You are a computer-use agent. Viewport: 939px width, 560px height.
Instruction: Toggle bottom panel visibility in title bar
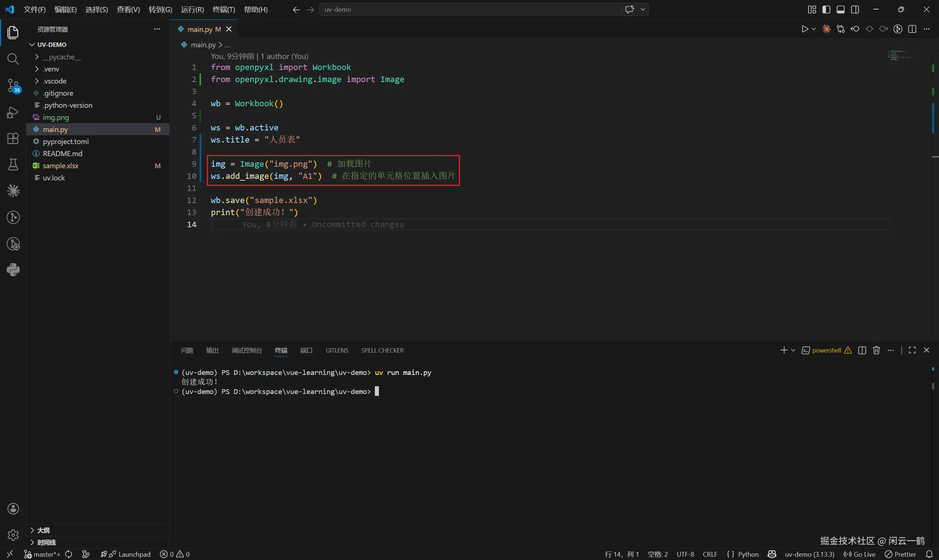point(840,10)
